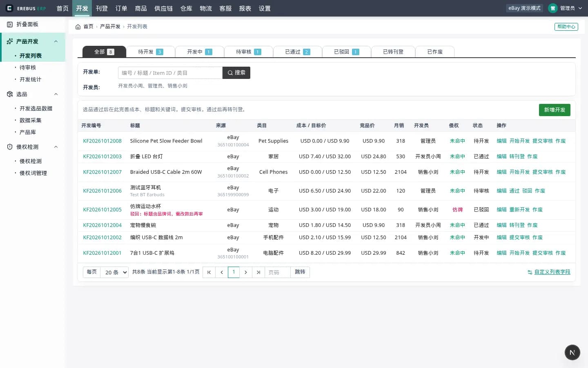Focus the 开发单 search input field
The width and height of the screenshot is (588, 368).
(170, 73)
